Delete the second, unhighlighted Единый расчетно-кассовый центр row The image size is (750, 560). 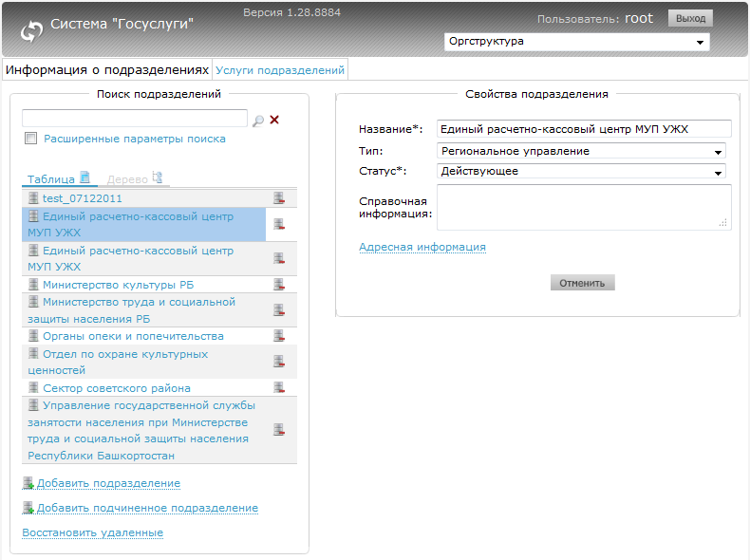[279, 258]
